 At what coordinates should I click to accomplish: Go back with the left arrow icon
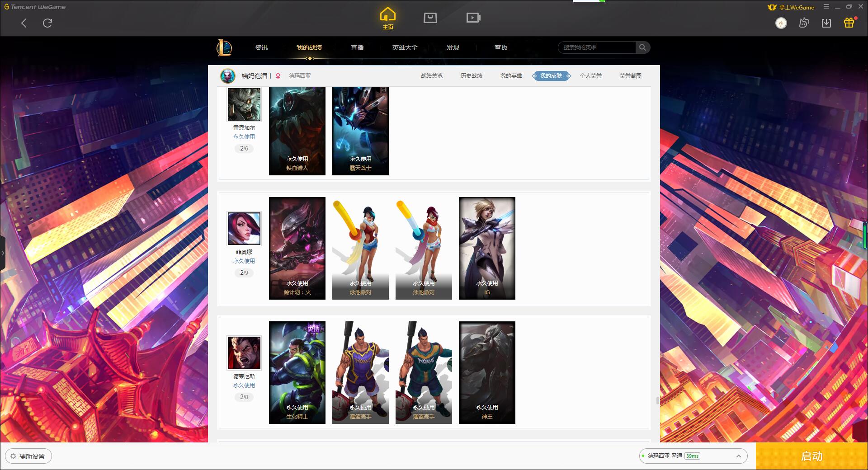coord(24,23)
